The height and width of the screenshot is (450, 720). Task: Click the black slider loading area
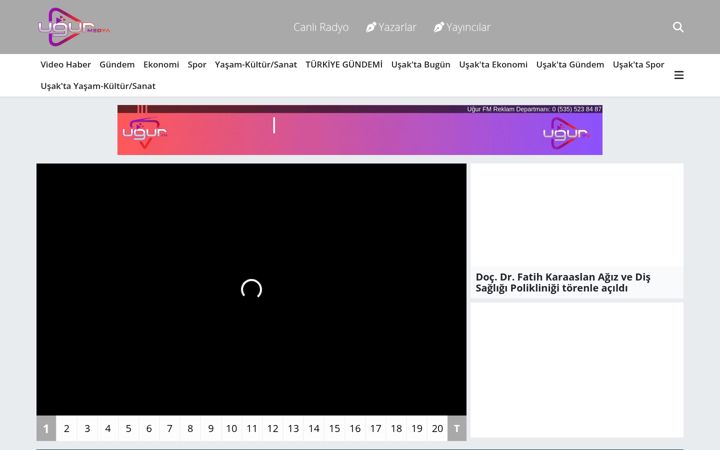(x=251, y=289)
